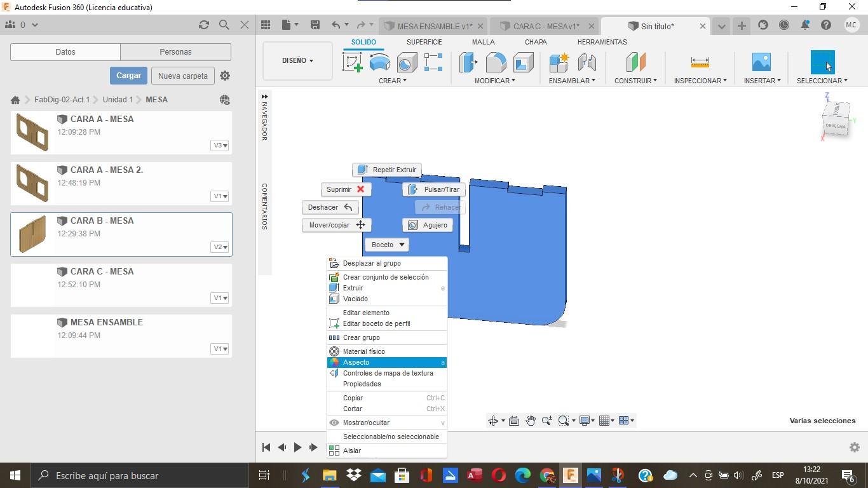Screen dimensions: 868x488
Task: Click Deshacer in the marking menu
Action: 330,207
